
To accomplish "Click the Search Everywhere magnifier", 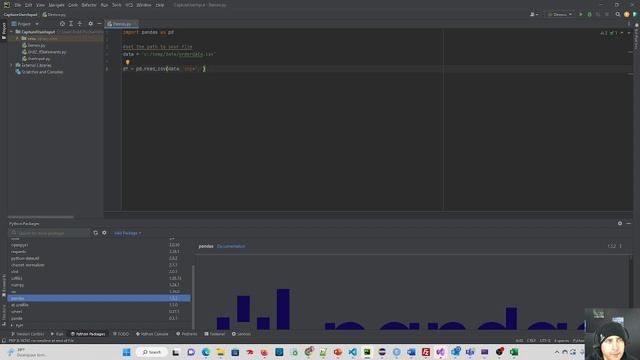I will tap(618, 14).
